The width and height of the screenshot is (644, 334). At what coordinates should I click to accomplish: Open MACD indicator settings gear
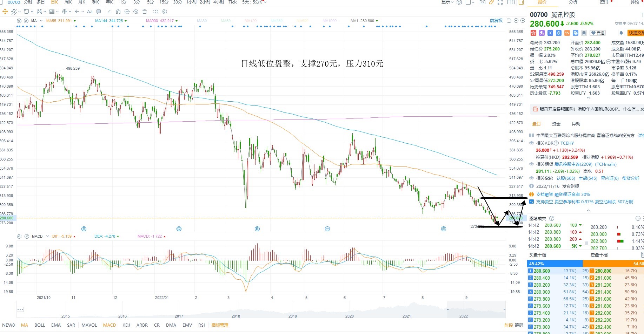point(19,236)
